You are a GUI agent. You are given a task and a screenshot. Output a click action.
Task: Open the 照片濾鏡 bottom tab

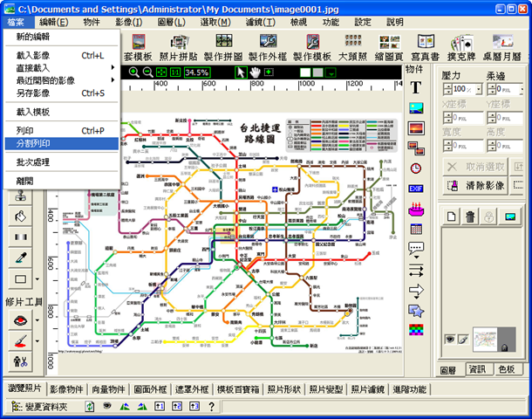click(x=367, y=389)
